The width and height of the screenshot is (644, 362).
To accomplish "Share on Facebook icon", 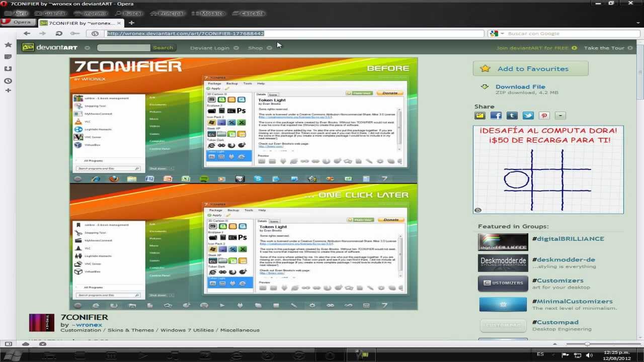I will tap(496, 116).
